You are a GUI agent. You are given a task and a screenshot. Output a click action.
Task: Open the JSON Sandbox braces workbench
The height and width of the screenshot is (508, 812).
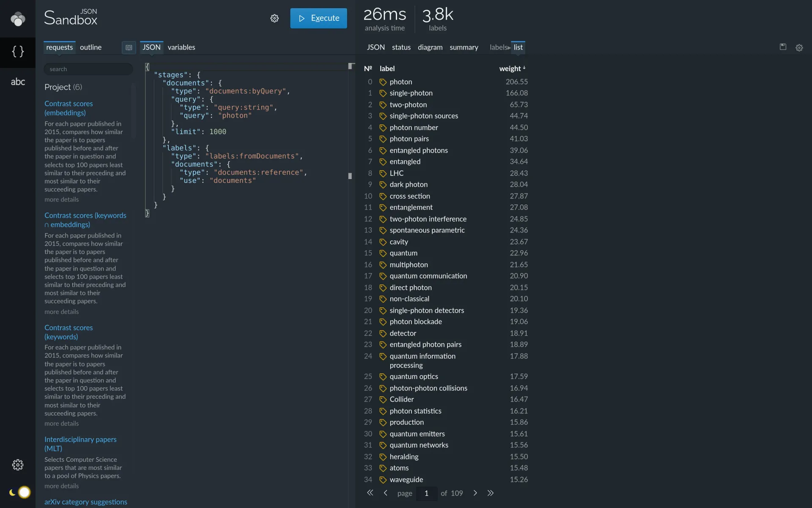point(18,52)
